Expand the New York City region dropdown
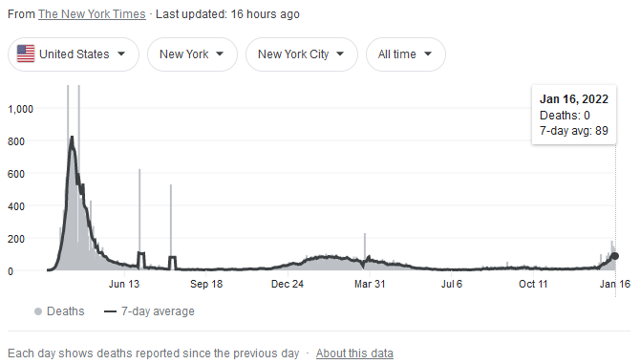640x364 pixels. [x=302, y=54]
